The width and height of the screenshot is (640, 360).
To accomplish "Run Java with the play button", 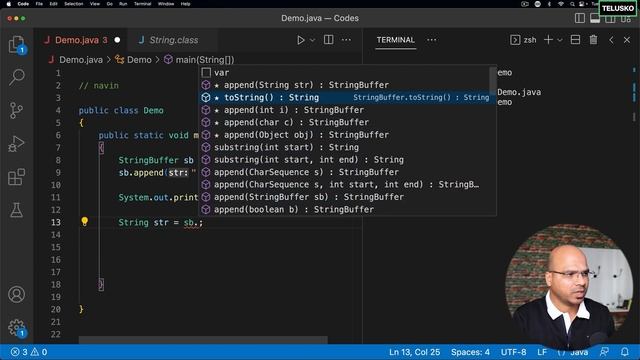I will click(x=301, y=40).
